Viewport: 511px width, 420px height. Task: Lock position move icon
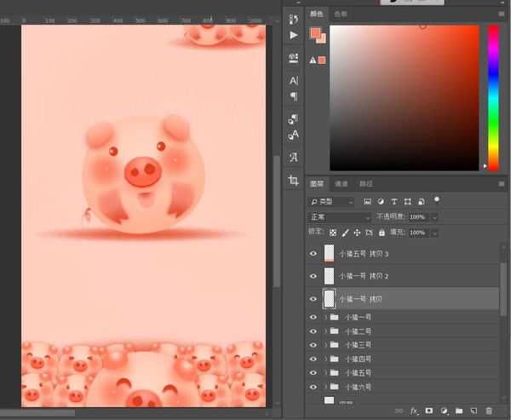tap(357, 233)
